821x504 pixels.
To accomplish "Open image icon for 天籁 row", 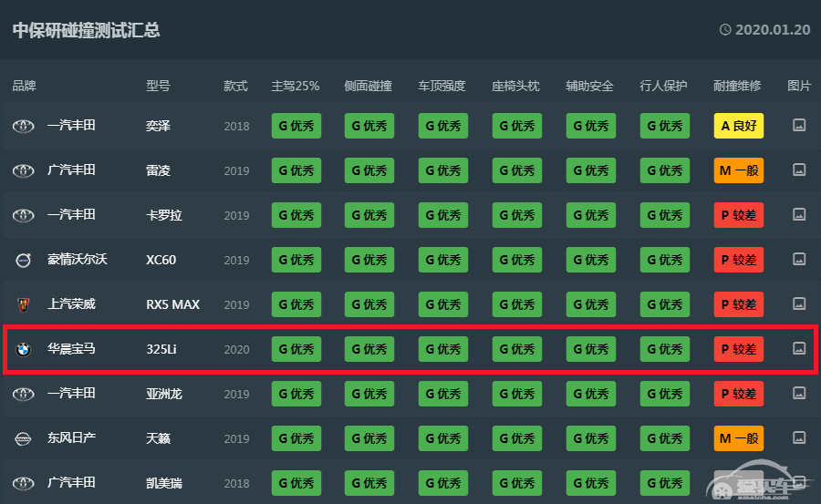I will coord(799,437).
